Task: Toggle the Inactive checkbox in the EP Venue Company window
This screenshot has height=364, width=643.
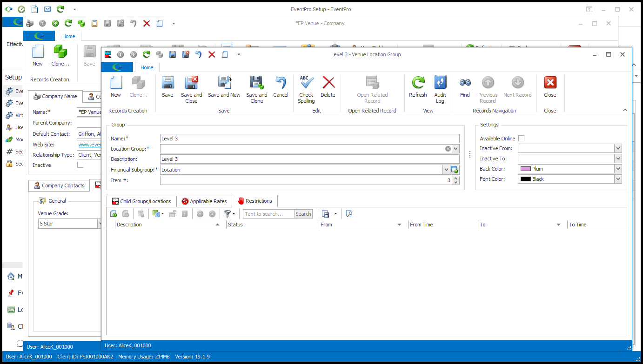Action: click(x=80, y=165)
